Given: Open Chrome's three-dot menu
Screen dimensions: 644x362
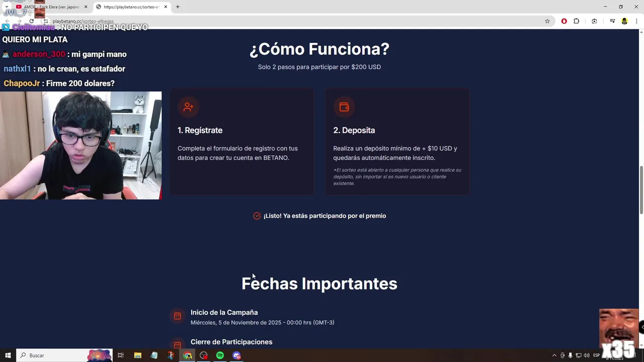Looking at the screenshot, I should 636,21.
